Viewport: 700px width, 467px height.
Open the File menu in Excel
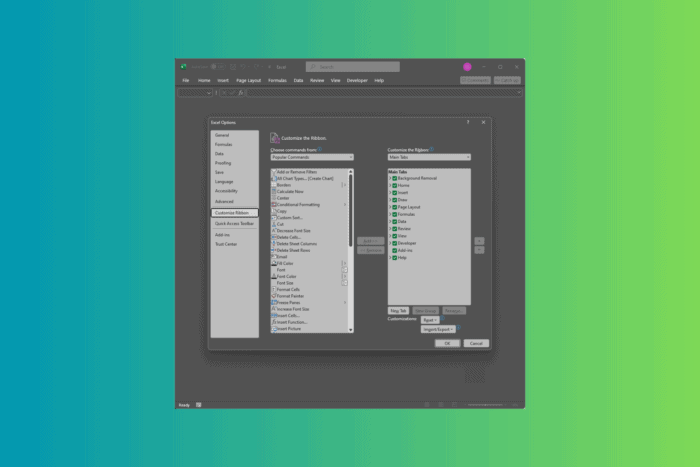tap(186, 80)
